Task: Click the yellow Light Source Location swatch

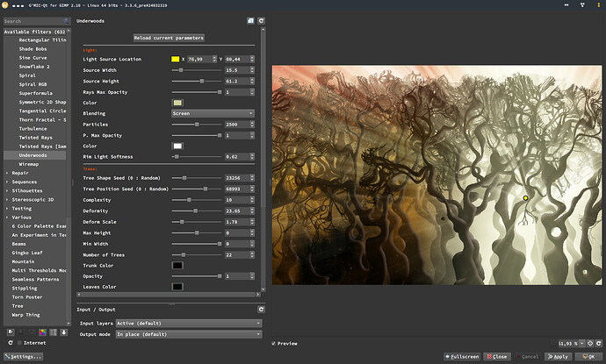Action: [176, 59]
